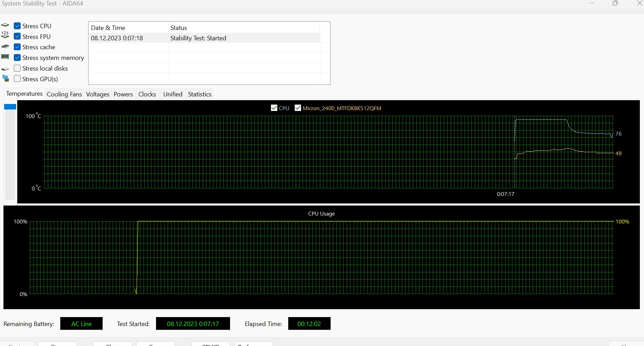Click the blue vertical graph scale bar
Viewport: 644px width, 346px height.
10,107
